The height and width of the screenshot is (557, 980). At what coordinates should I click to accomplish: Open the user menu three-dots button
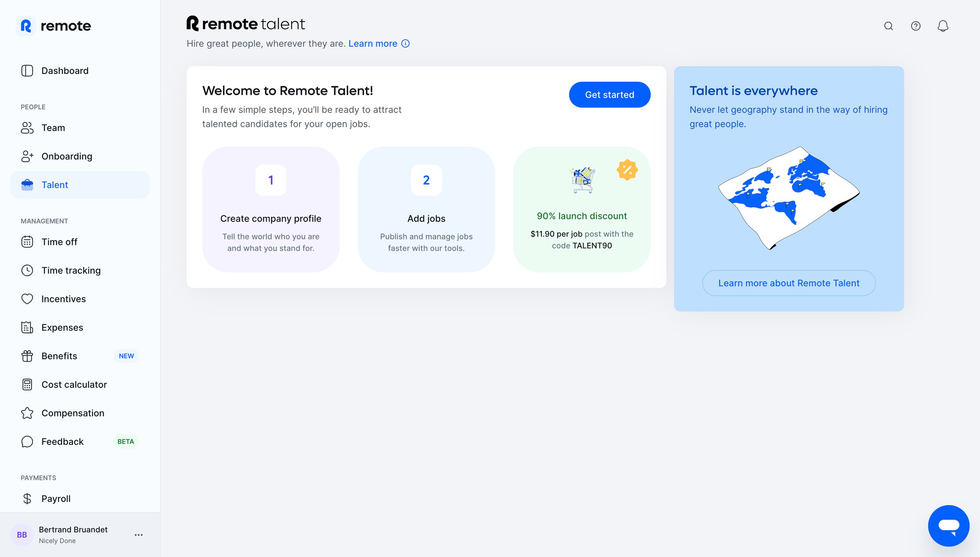(139, 535)
